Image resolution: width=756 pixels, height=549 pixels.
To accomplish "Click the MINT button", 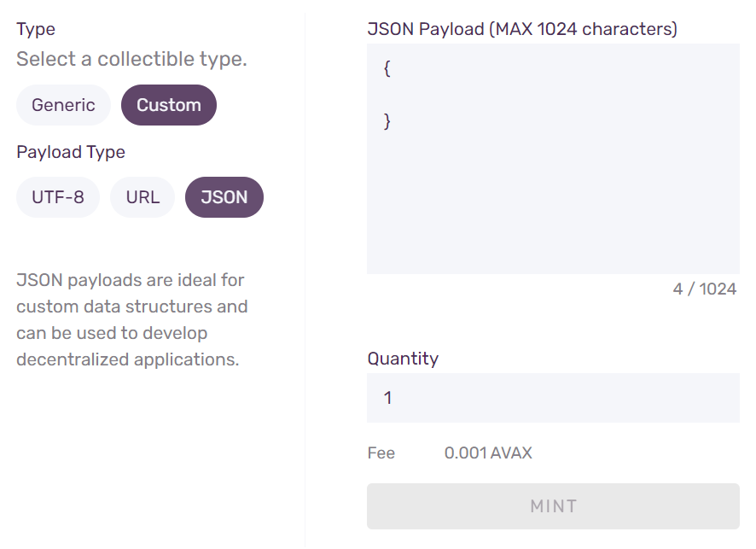I will pyautogui.click(x=553, y=506).
